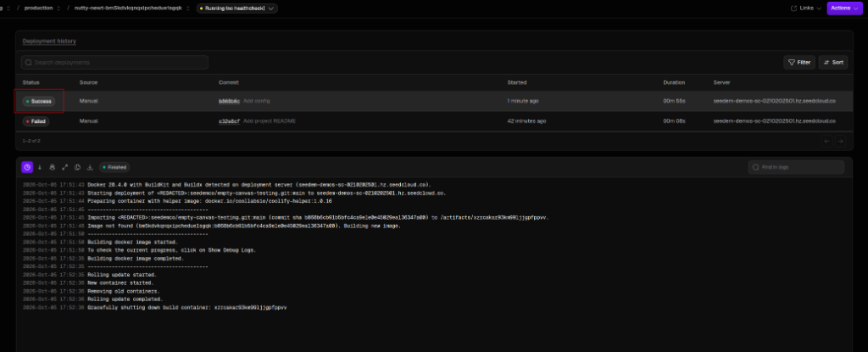Click the Sort button
Image resolution: width=868 pixels, height=352 pixels.
tap(833, 63)
